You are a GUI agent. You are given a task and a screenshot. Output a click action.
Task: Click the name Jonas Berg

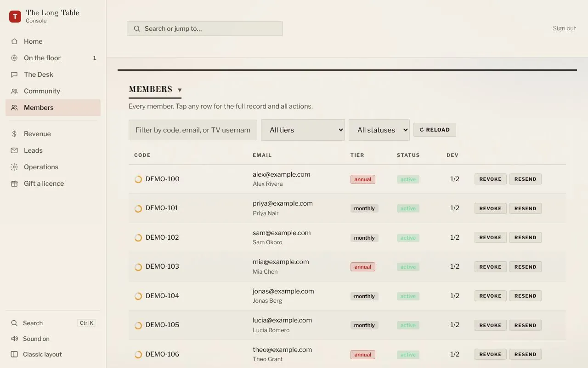coord(267,301)
